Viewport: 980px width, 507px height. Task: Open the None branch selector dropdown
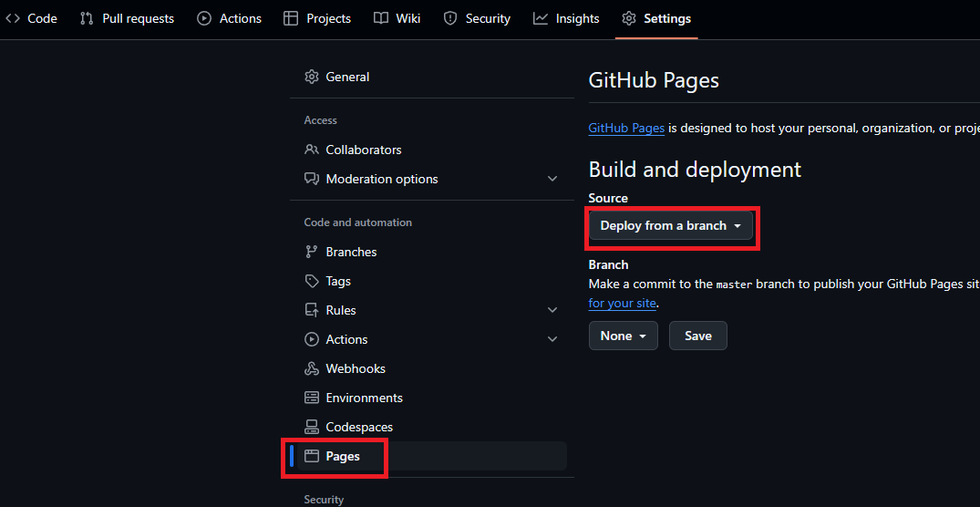[623, 336]
